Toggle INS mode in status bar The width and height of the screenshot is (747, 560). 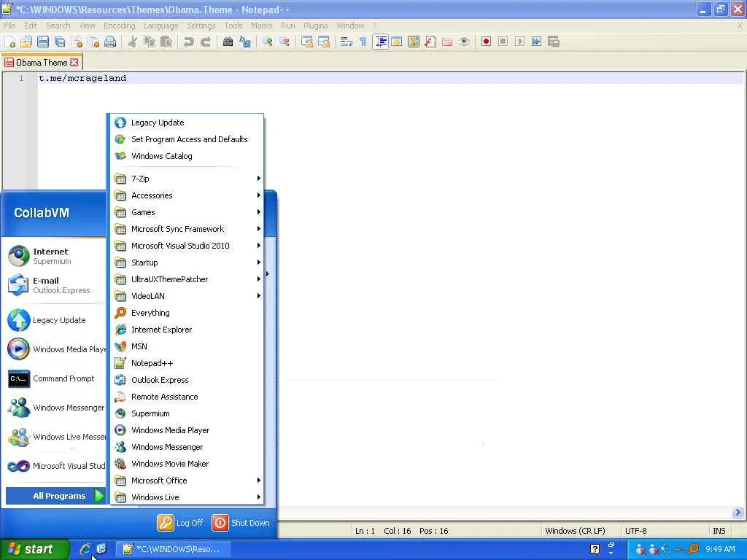pyautogui.click(x=719, y=531)
